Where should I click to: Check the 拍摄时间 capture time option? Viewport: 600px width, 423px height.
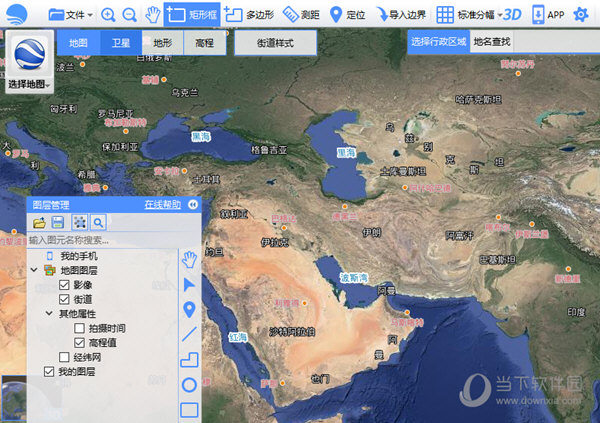coord(79,328)
